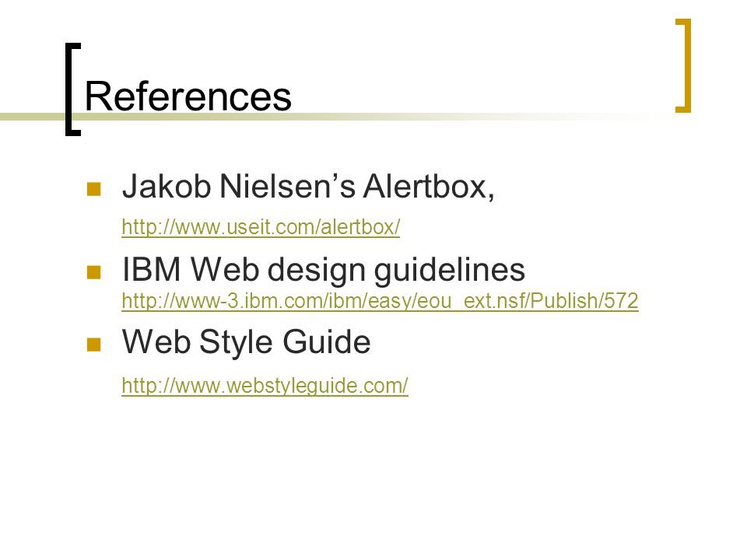Click the References slide title

188,96
